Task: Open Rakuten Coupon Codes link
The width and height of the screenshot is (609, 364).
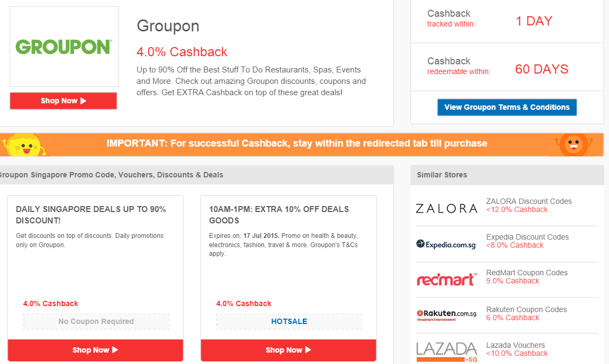Action: [x=526, y=309]
